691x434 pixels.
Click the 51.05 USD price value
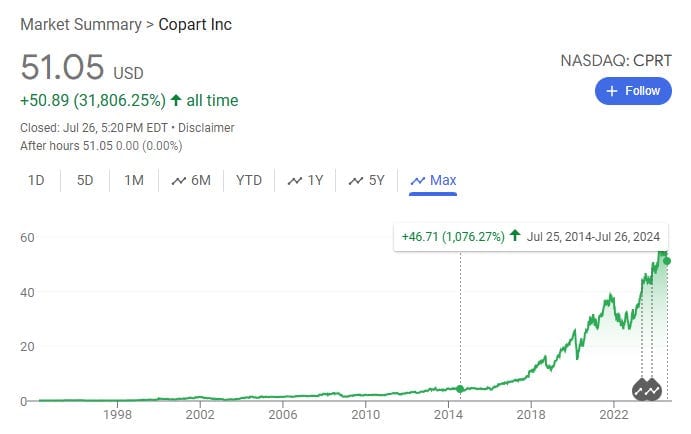click(x=60, y=70)
